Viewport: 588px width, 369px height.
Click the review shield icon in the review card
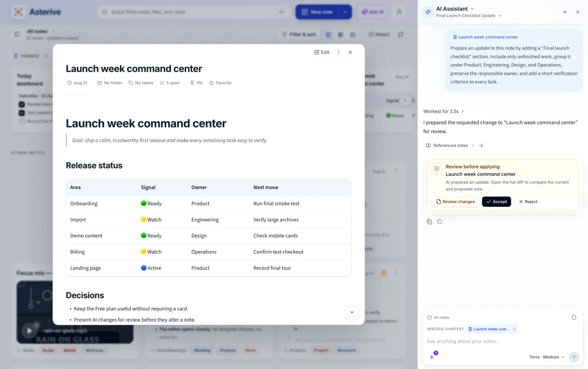pyautogui.click(x=437, y=169)
